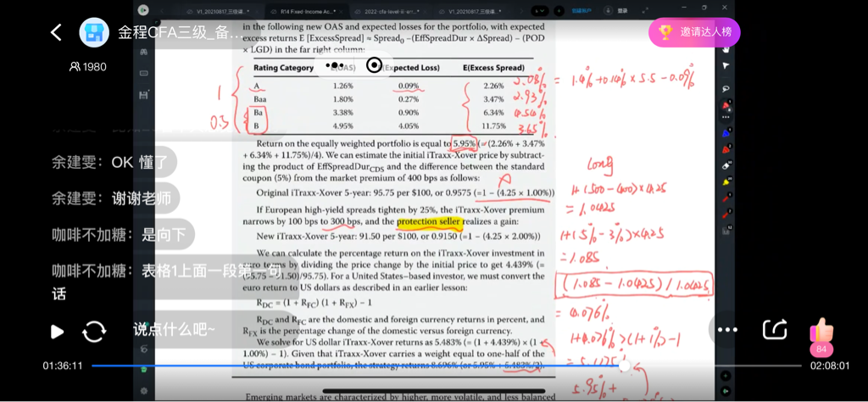Tap the loop replay icon
Image resolution: width=868 pixels, height=402 pixels.
[x=94, y=332]
